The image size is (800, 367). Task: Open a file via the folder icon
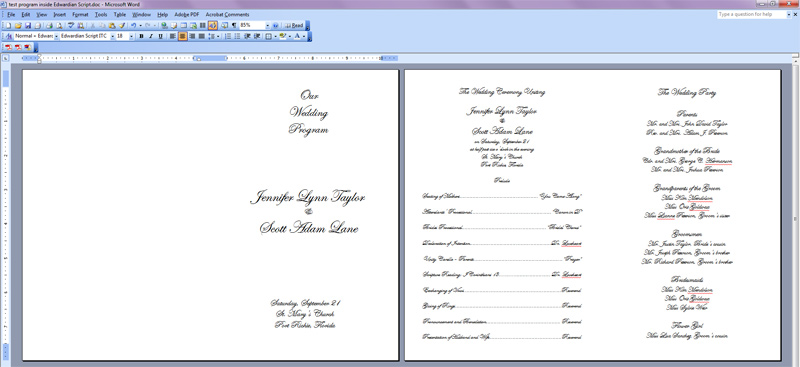(18, 26)
